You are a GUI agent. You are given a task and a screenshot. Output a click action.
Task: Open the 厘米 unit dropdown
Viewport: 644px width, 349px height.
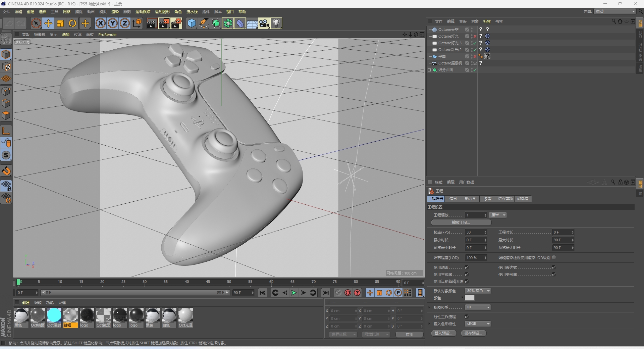click(498, 215)
